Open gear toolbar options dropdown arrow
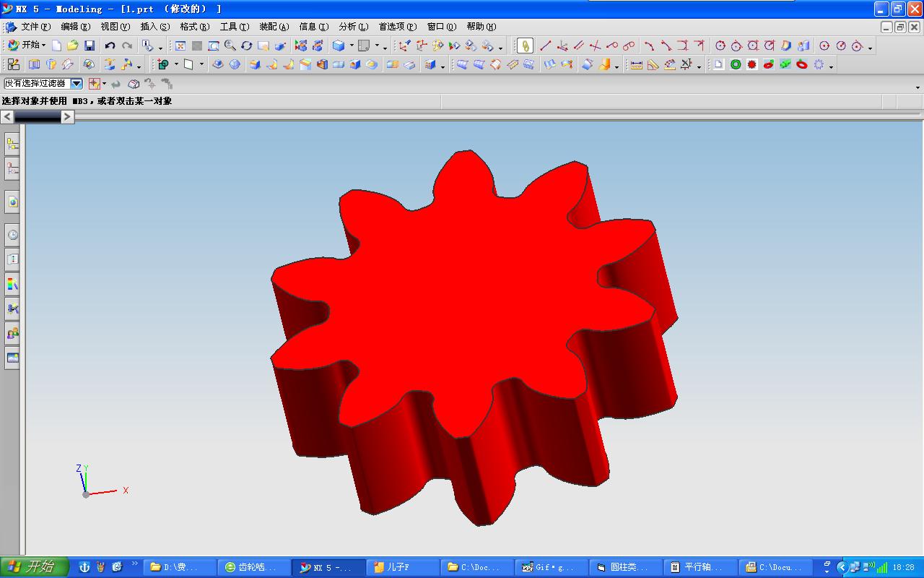Image resolution: width=924 pixels, height=578 pixels. (x=832, y=66)
